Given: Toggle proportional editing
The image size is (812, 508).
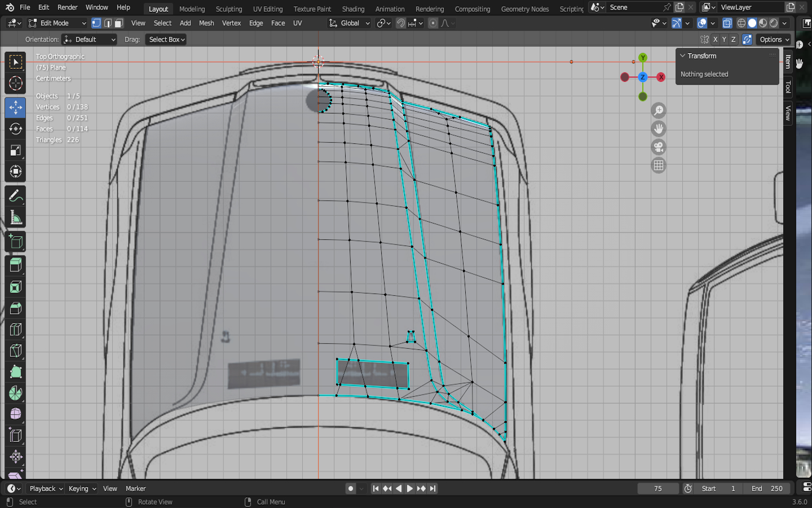Looking at the screenshot, I should click(x=433, y=23).
